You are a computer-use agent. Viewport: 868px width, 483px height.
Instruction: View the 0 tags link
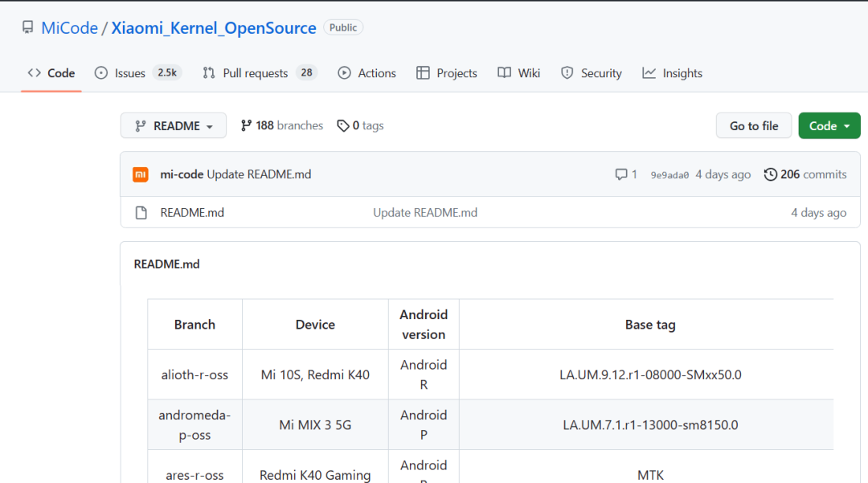coord(360,125)
